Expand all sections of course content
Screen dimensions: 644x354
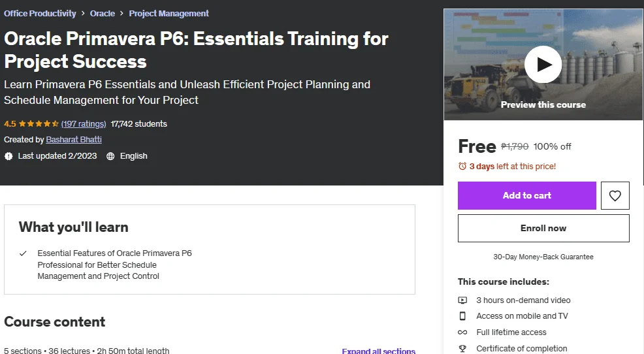click(378, 351)
